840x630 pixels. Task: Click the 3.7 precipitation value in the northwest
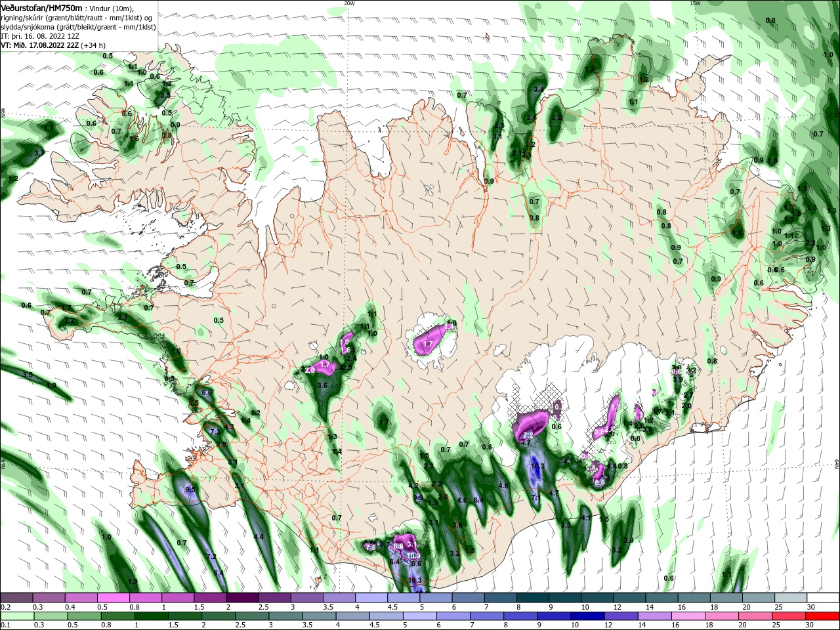(x=39, y=153)
